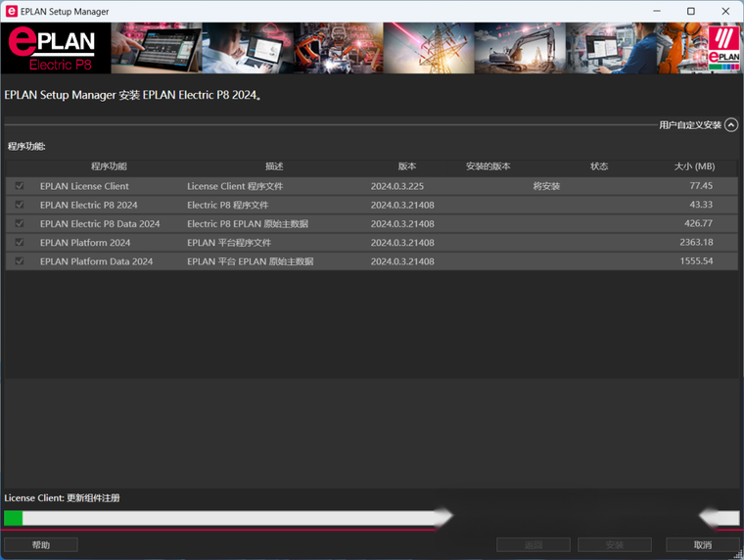Screen dimensions: 744x560
Task: Click the 描述 column header
Action: pyautogui.click(x=274, y=166)
